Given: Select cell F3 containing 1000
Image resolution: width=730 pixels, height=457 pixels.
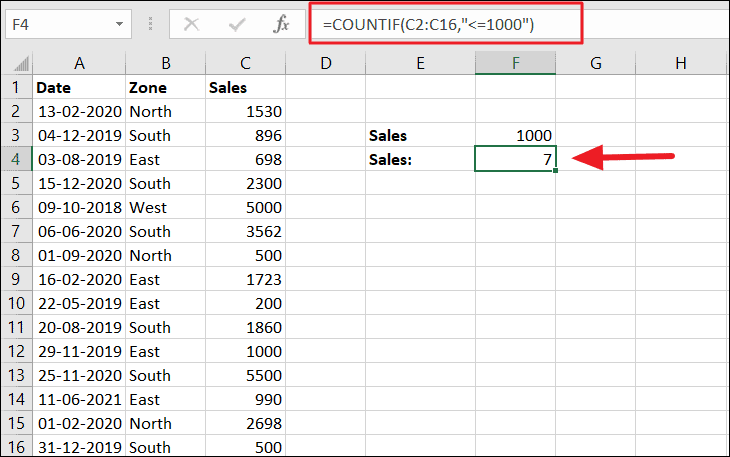Looking at the screenshot, I should pos(515,135).
